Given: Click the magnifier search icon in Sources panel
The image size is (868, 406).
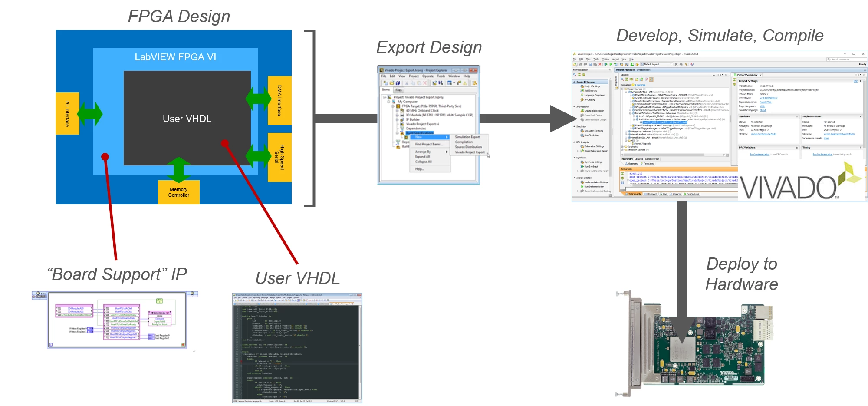Looking at the screenshot, I should (x=622, y=79).
